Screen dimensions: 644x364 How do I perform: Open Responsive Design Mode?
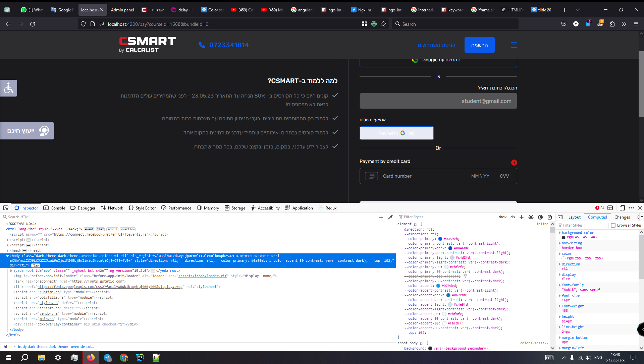click(622, 208)
